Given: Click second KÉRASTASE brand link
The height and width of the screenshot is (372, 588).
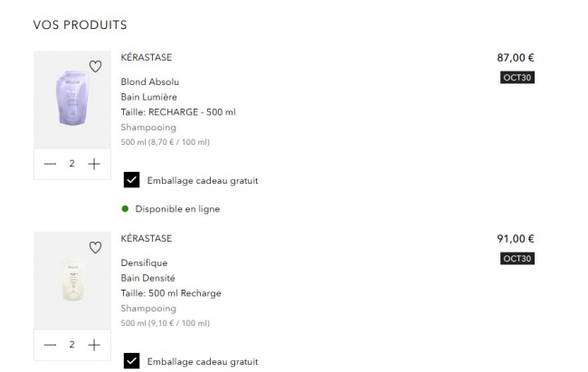Looking at the screenshot, I should pyautogui.click(x=146, y=239).
